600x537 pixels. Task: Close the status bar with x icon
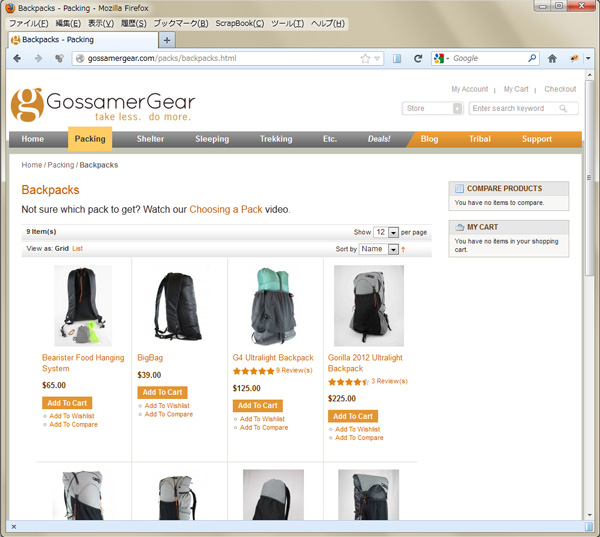(x=14, y=527)
